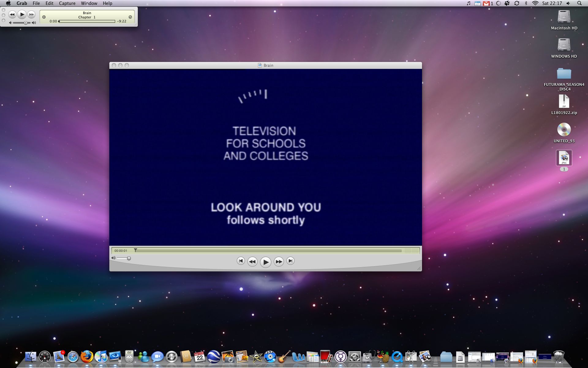Play the Brain movie in QuickTime
This screenshot has width=588, height=368.
click(266, 262)
